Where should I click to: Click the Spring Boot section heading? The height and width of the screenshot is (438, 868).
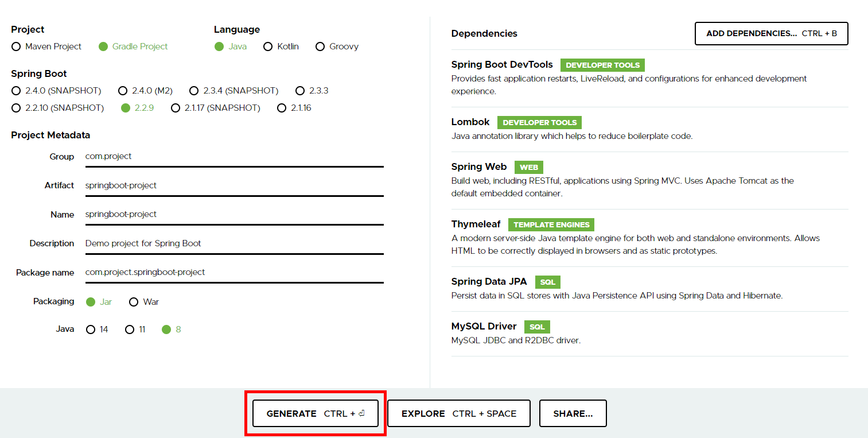[x=39, y=73]
